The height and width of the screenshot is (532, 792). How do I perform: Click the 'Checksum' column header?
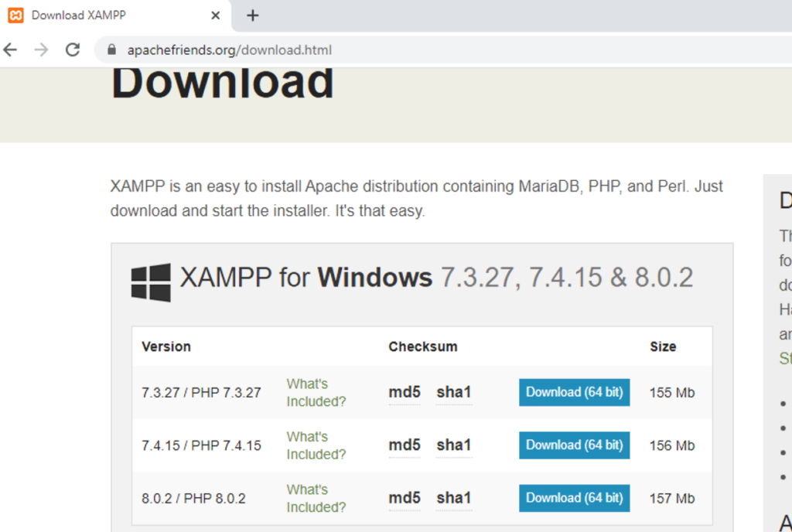click(x=423, y=346)
